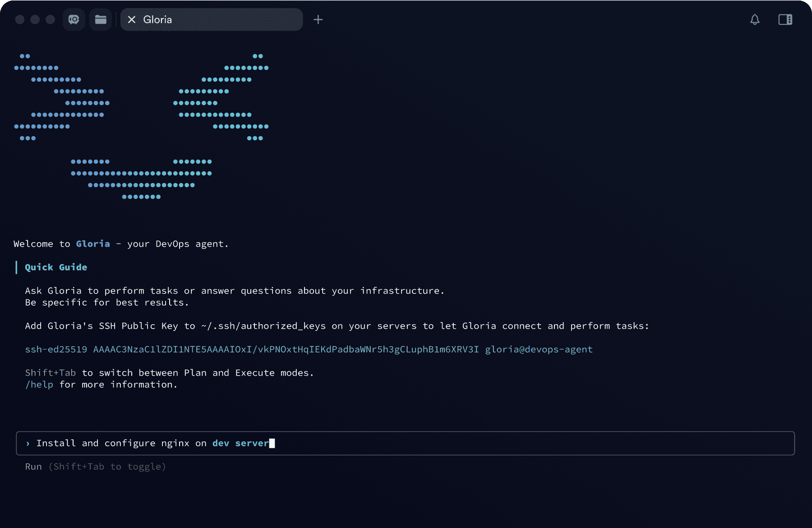Click the 'dev server' highlighted text
This screenshot has height=528, width=812.
240,443
